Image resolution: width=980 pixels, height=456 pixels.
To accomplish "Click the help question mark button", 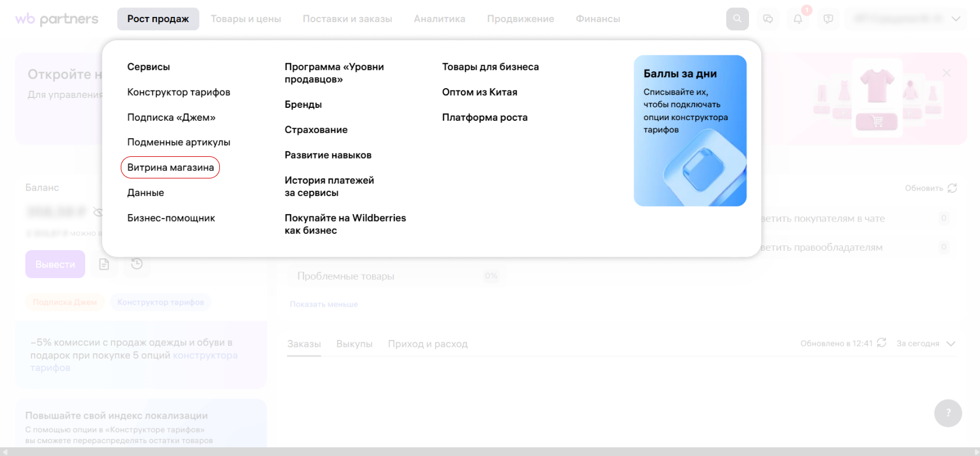I will [948, 413].
